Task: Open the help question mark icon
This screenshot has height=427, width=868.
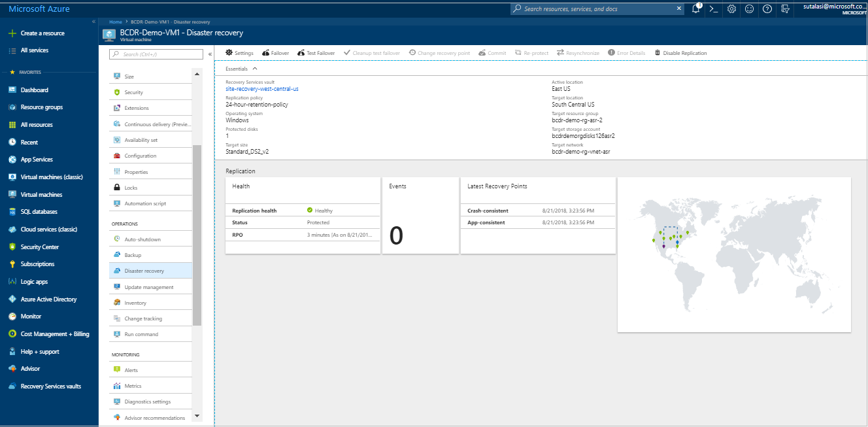Action: [767, 9]
